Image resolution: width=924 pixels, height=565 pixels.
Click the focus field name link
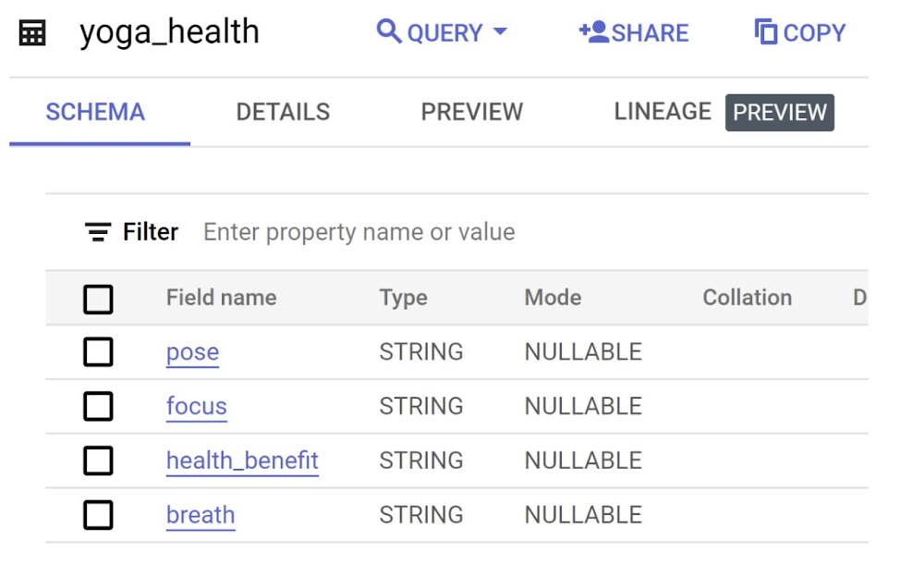pos(196,407)
